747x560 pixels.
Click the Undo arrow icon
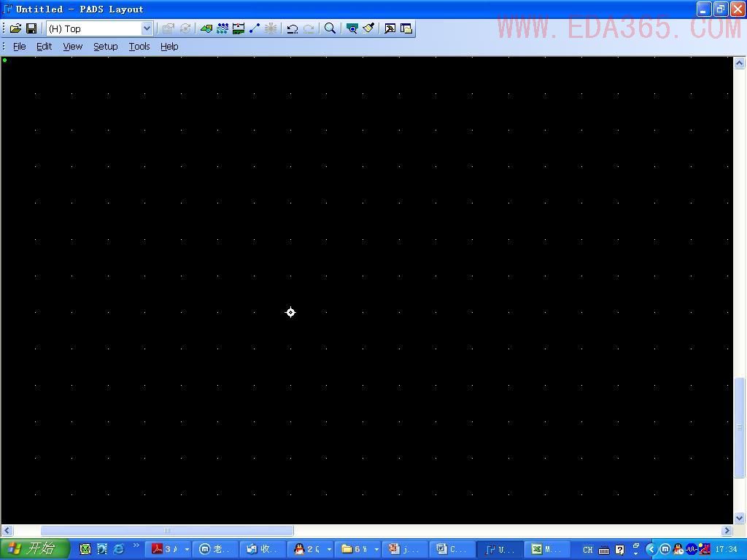click(x=293, y=28)
